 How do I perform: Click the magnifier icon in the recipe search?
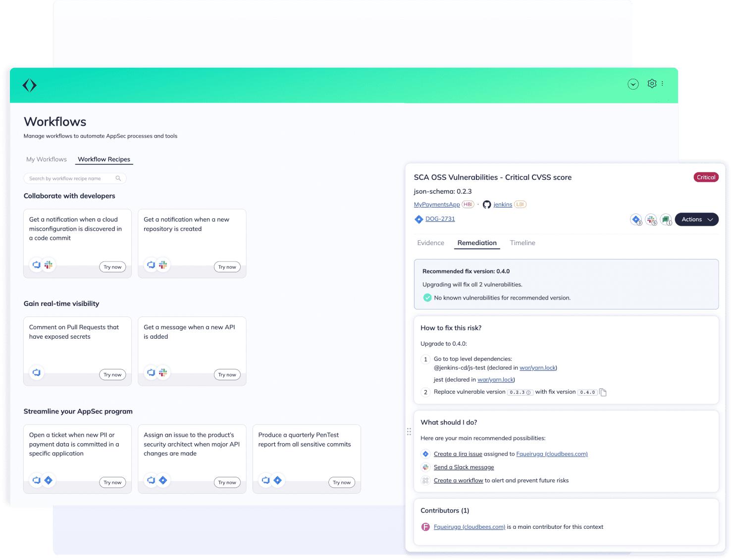118,178
